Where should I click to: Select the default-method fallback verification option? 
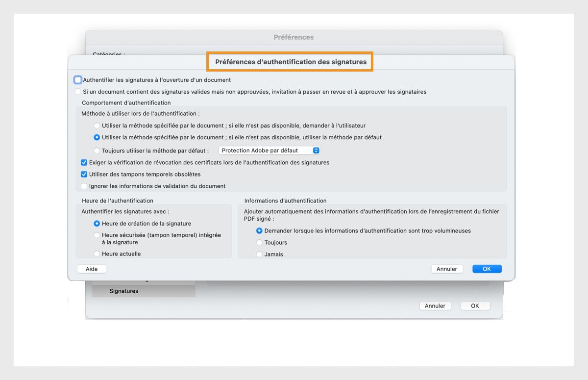[97, 138]
